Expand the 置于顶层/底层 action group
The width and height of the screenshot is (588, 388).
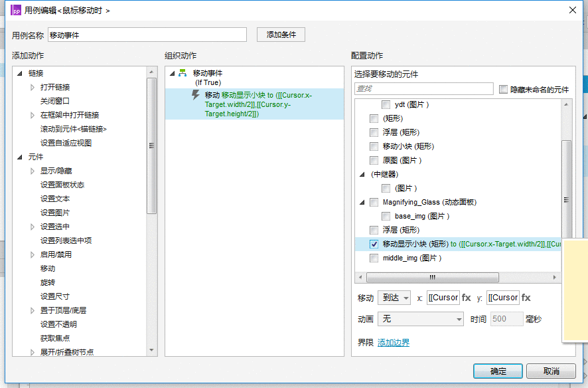click(x=33, y=310)
